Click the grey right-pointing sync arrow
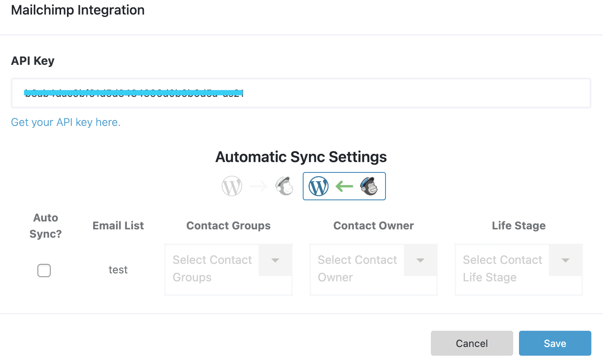603x364 pixels. [258, 186]
